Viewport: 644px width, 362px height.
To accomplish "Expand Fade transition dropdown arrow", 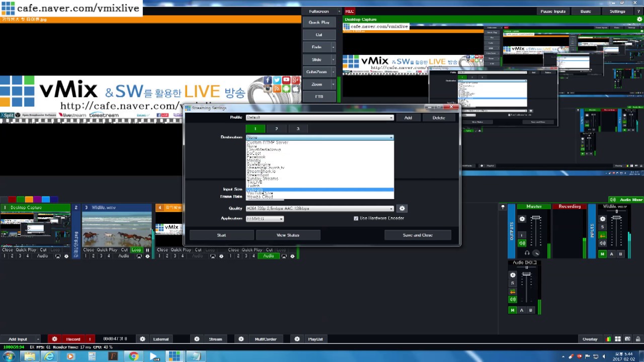I will tap(333, 47).
